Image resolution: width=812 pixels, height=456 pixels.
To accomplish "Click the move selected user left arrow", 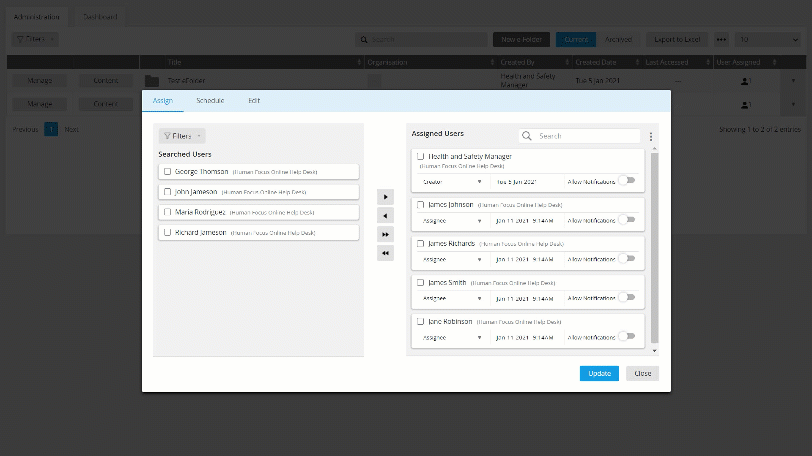I will click(386, 216).
